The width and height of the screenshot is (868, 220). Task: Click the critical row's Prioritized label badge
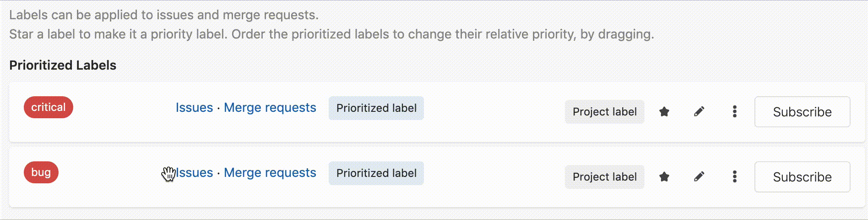376,108
